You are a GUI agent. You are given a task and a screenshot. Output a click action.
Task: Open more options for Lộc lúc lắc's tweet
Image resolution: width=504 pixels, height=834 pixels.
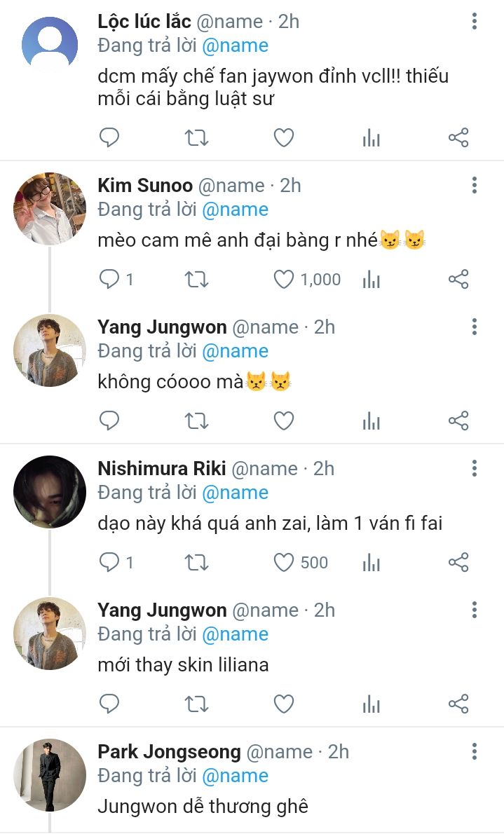(x=475, y=22)
